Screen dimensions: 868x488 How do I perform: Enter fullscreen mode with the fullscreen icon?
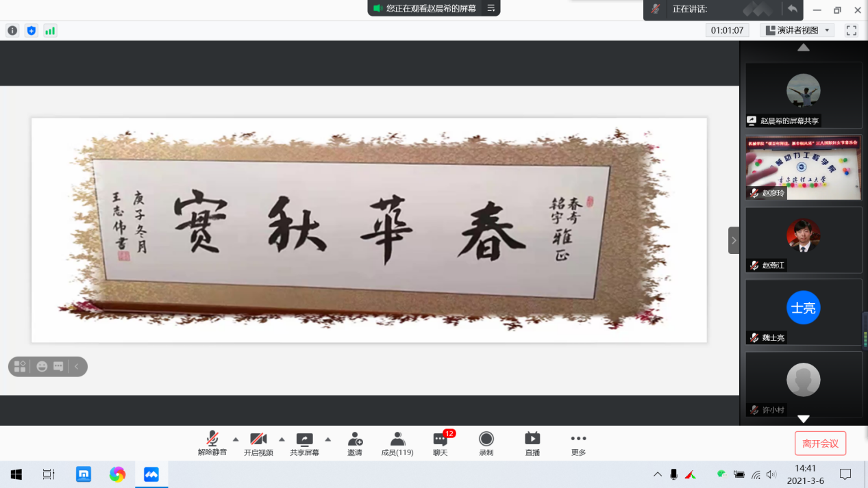coord(852,30)
